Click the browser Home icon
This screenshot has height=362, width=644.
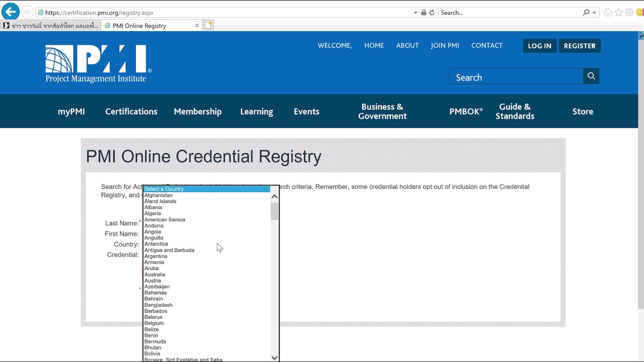608,13
